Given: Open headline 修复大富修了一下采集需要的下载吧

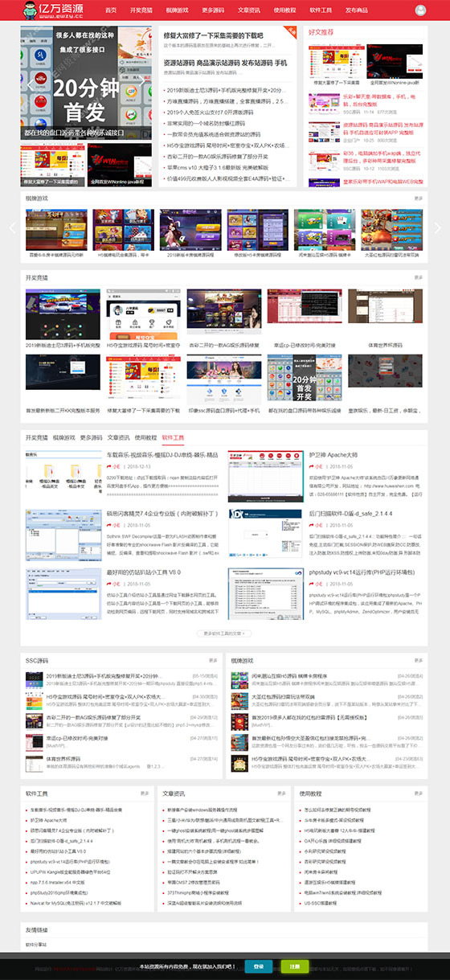Looking at the screenshot, I should pos(214,35).
